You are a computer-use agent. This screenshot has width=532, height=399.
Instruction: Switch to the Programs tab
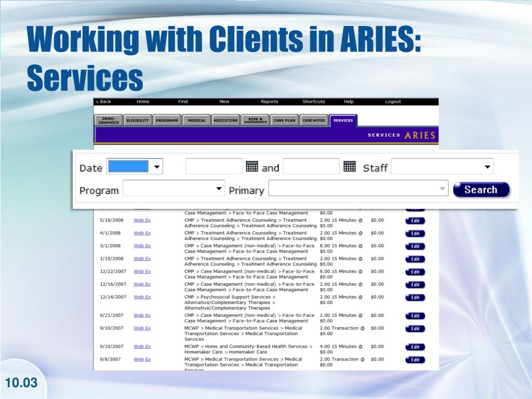[167, 121]
